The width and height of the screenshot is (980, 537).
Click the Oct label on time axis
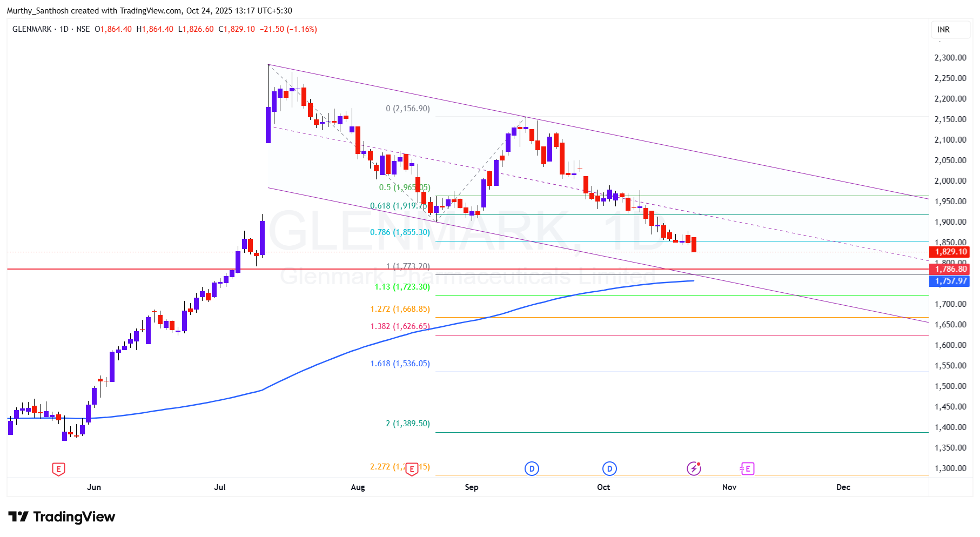coord(603,487)
